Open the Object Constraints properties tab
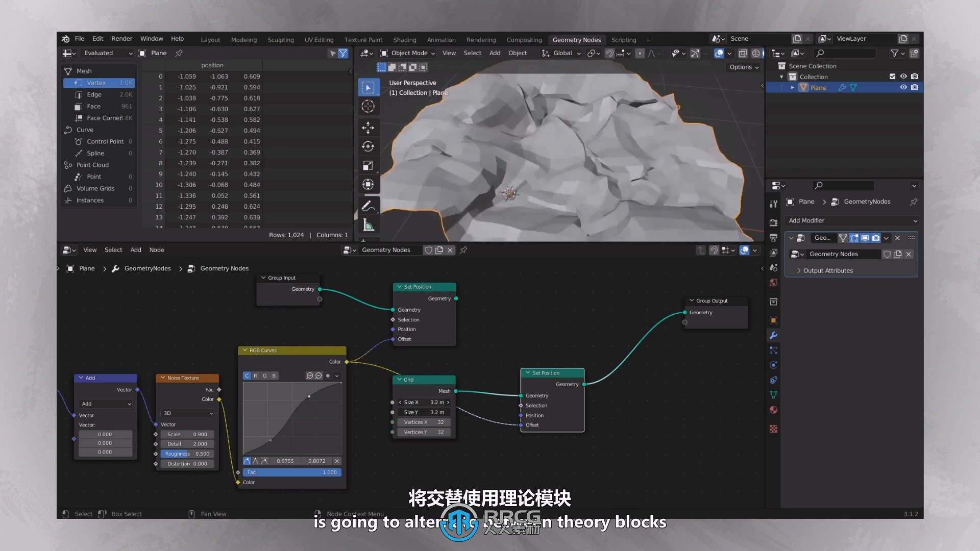 click(773, 380)
